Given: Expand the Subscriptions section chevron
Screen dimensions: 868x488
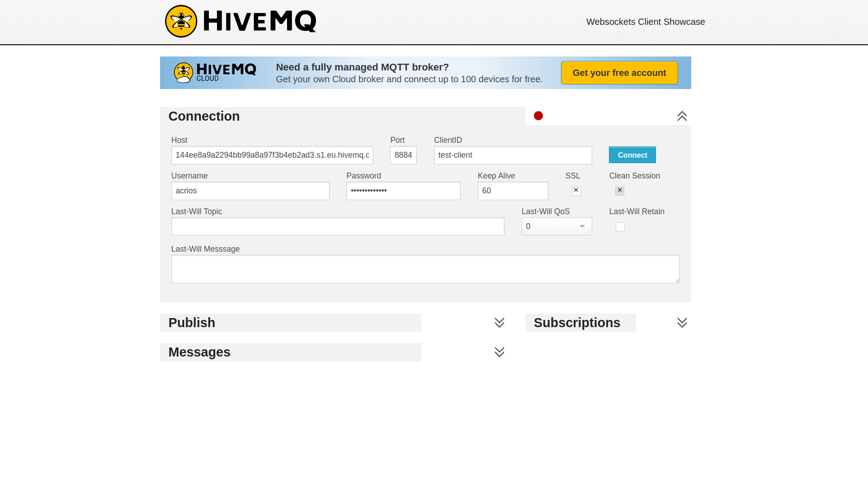Looking at the screenshot, I should (x=682, y=322).
